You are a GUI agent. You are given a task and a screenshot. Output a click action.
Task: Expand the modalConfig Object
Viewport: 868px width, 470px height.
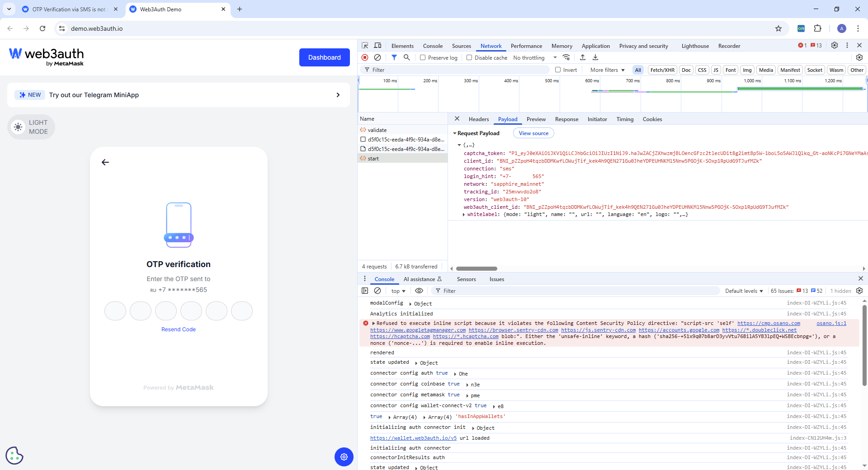(x=410, y=304)
